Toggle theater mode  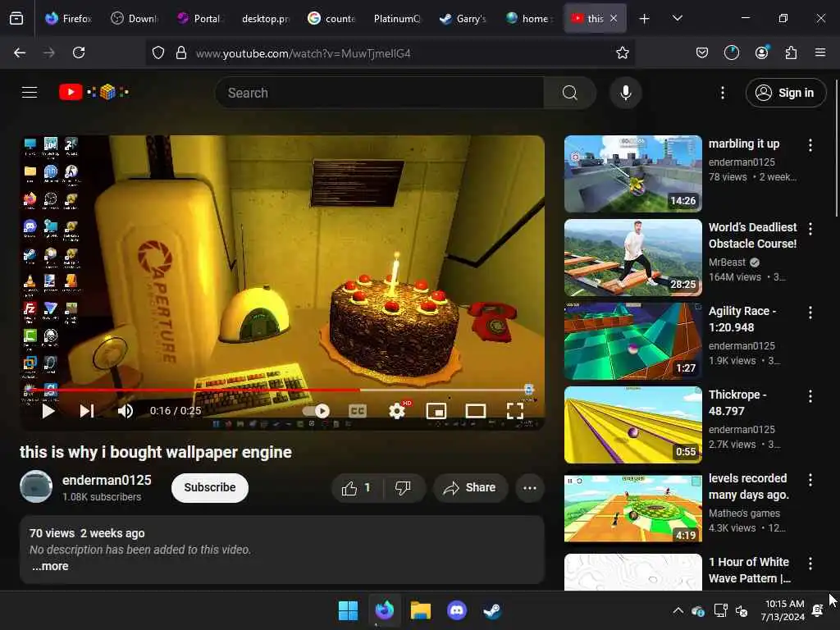[x=475, y=411]
